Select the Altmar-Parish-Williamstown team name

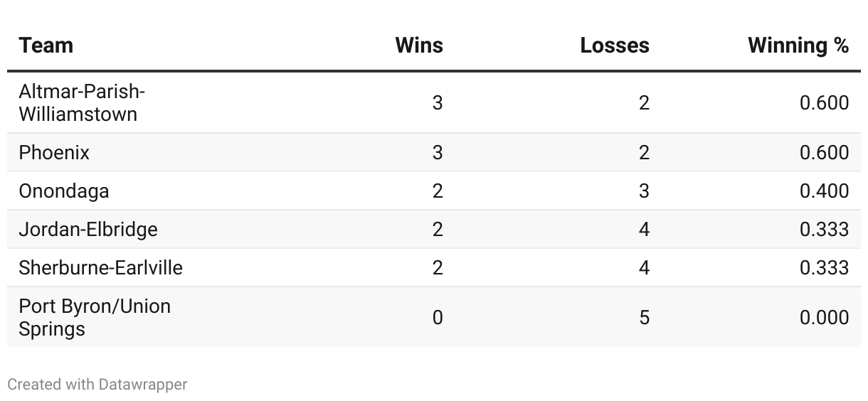pyautogui.click(x=82, y=102)
